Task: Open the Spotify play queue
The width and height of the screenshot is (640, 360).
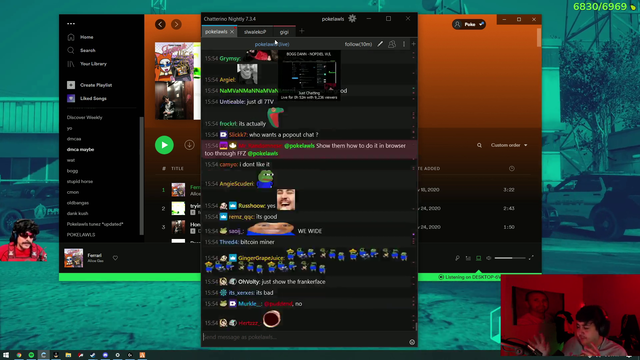Action: pos(468,258)
